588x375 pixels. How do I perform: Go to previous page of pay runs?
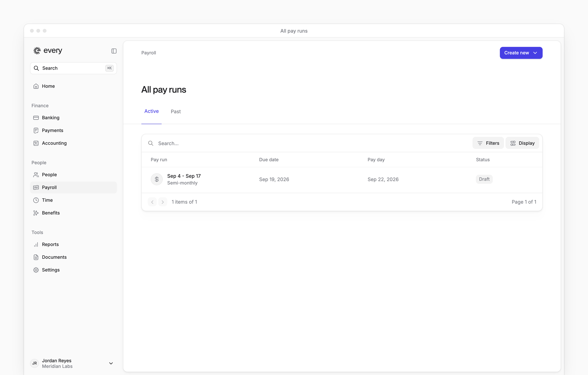coord(152,202)
